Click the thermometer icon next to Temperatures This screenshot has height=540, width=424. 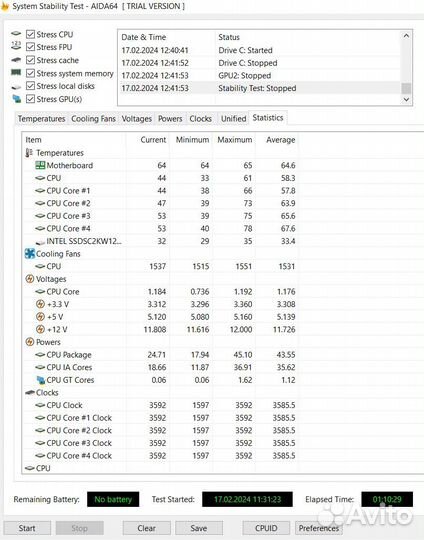coord(29,153)
